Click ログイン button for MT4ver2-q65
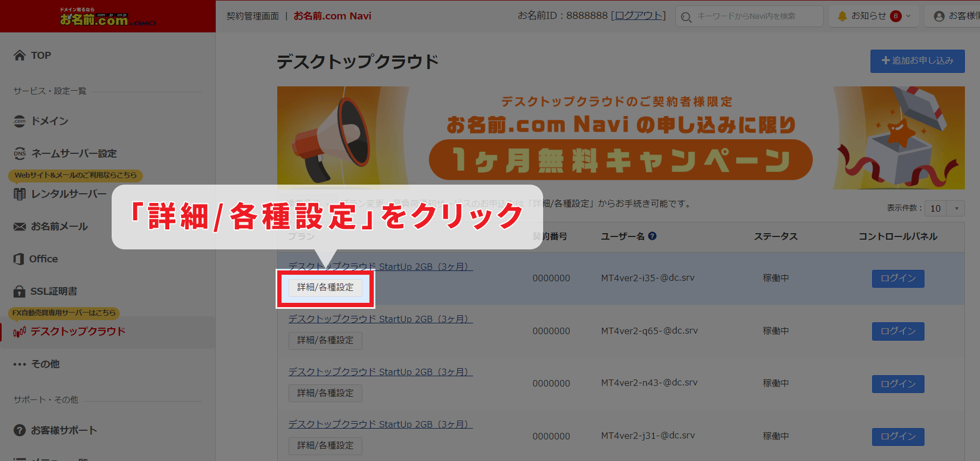The width and height of the screenshot is (980, 461). coord(898,331)
